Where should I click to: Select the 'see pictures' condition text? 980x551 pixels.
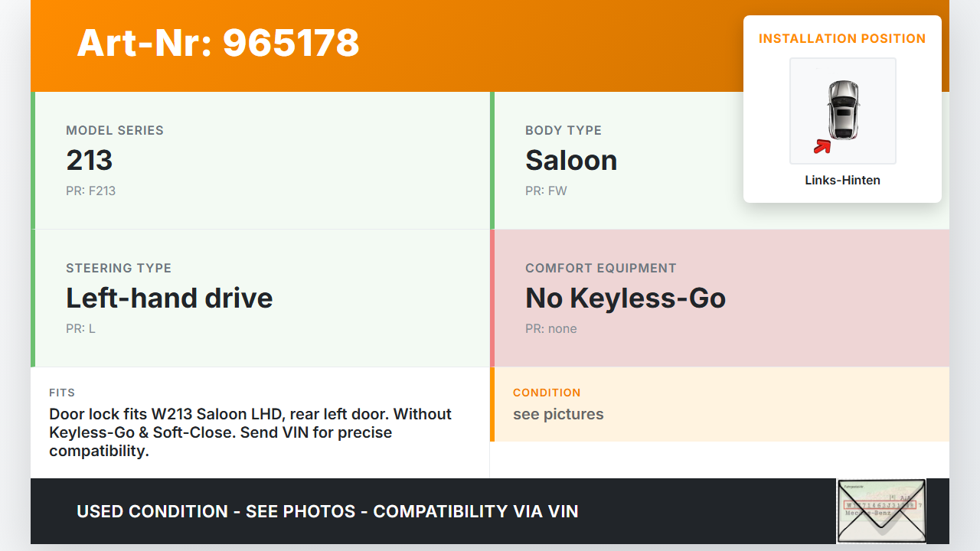point(558,414)
